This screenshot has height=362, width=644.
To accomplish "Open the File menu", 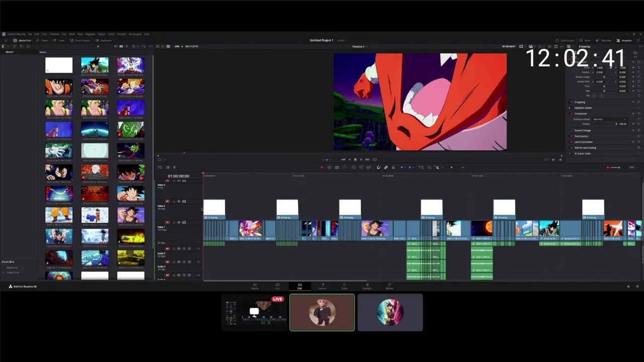I will (30, 34).
